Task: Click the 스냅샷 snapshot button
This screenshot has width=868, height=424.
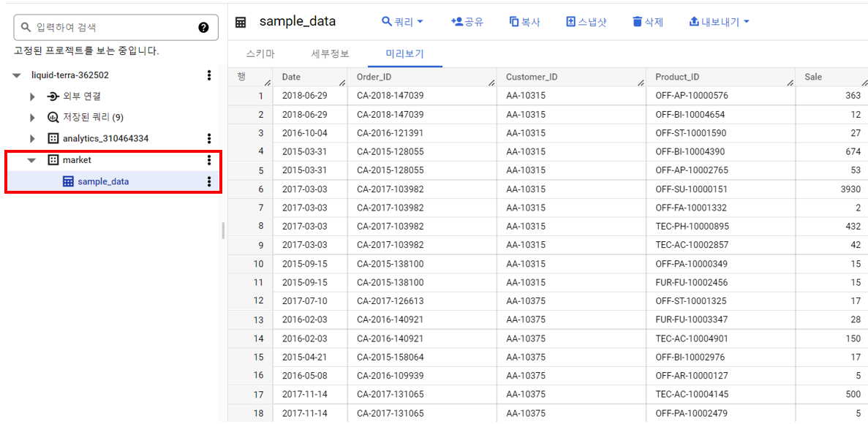Action: [x=586, y=22]
